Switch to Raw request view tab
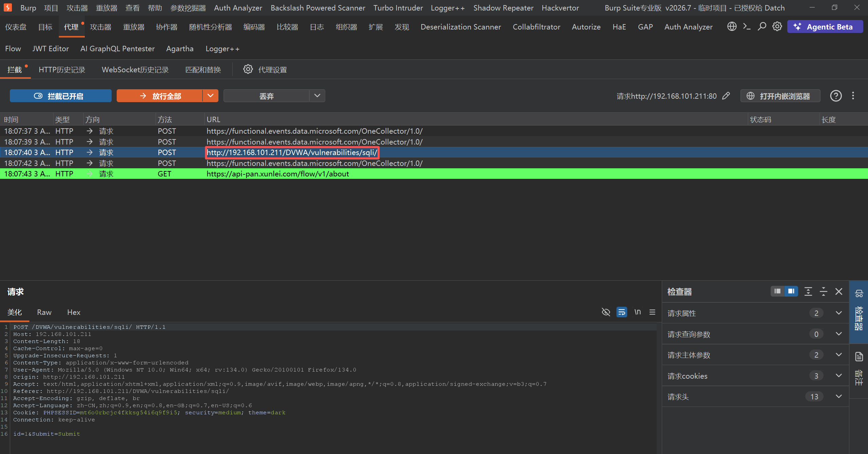The height and width of the screenshot is (454, 868). click(x=44, y=312)
